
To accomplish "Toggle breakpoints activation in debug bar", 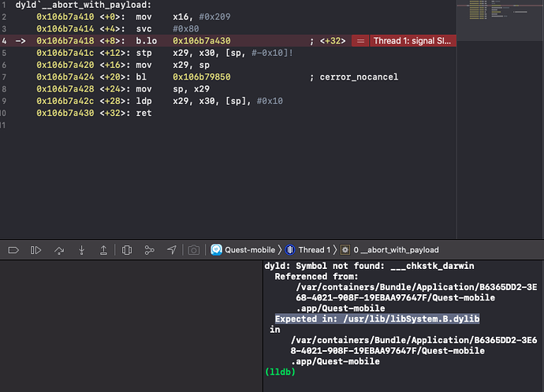I will [13, 250].
